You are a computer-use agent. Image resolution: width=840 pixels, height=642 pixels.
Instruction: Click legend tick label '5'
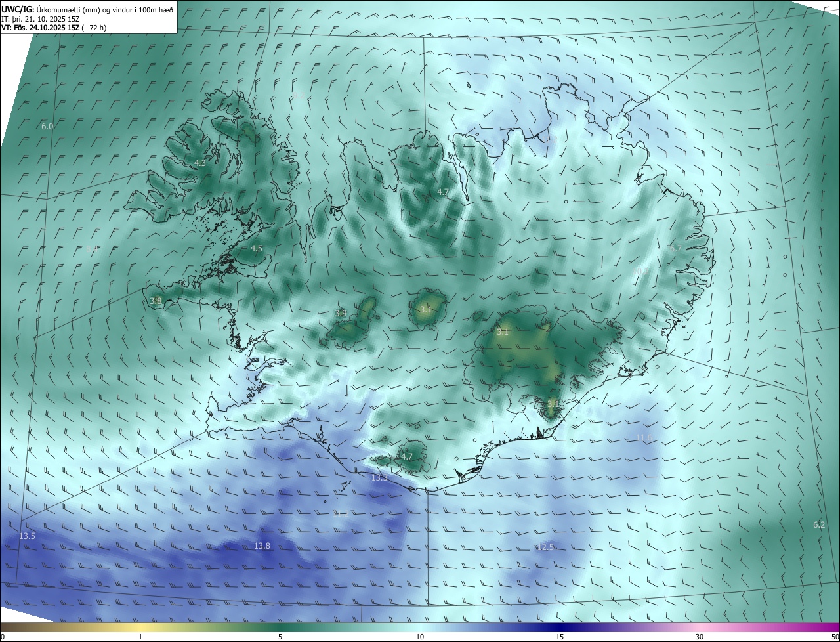280,637
